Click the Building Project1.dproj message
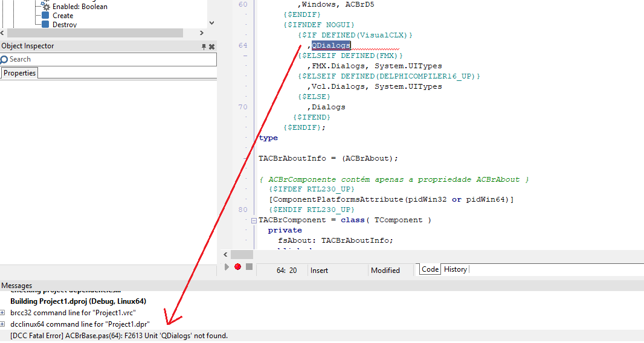644x343 pixels. (x=78, y=301)
